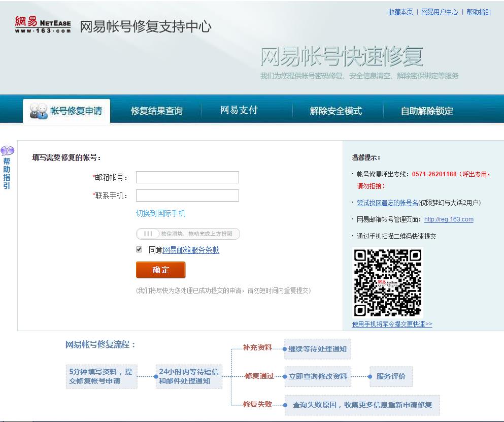This screenshot has height=422, width=504.
Task: Open the 网易邮箱服务条款 link
Action: point(191,250)
